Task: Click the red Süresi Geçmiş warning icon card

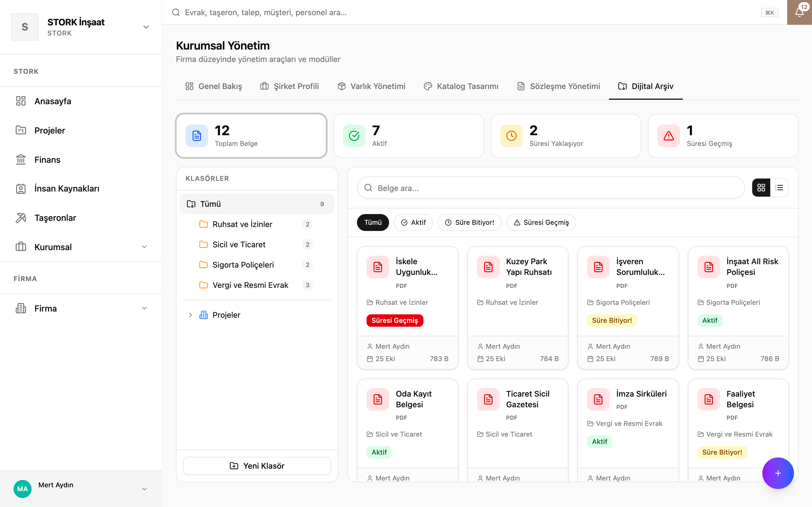Action: pos(669,136)
